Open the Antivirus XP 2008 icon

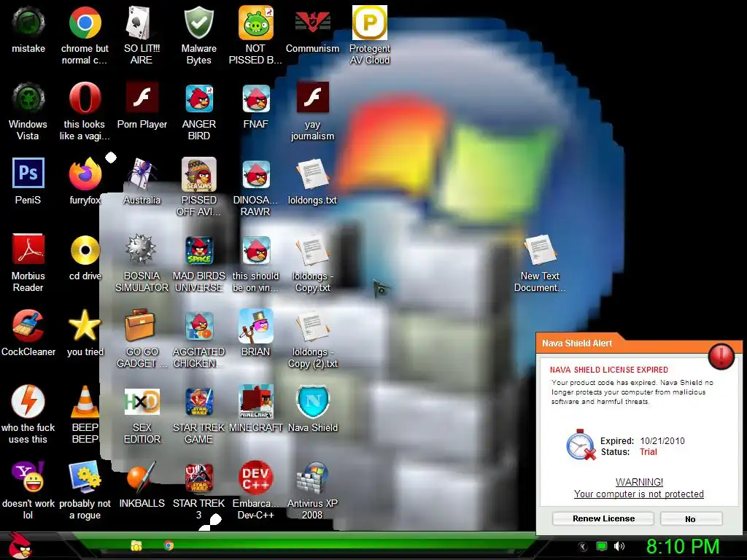312,477
